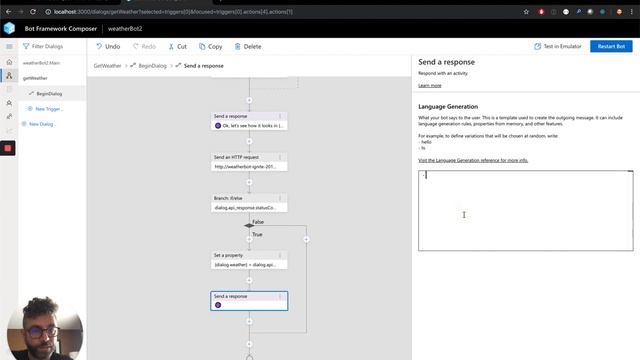Reload the browser page
This screenshot has height=360, width=640.
click(33, 12)
